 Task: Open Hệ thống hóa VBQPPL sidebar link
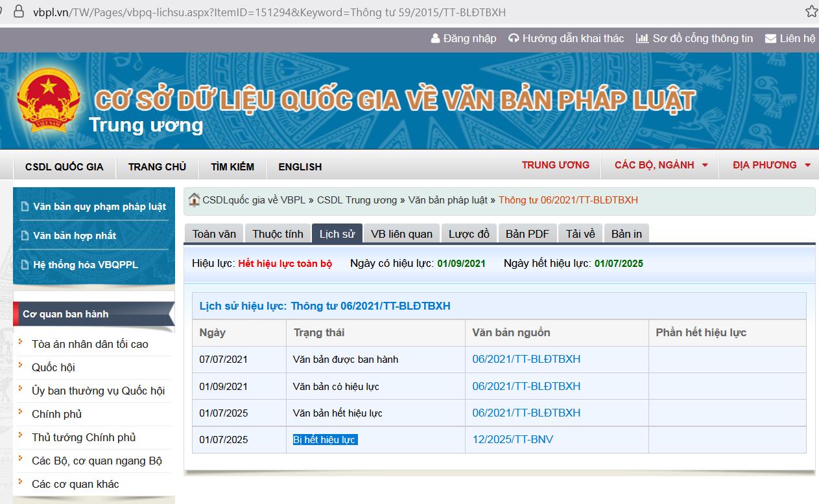coord(85,265)
